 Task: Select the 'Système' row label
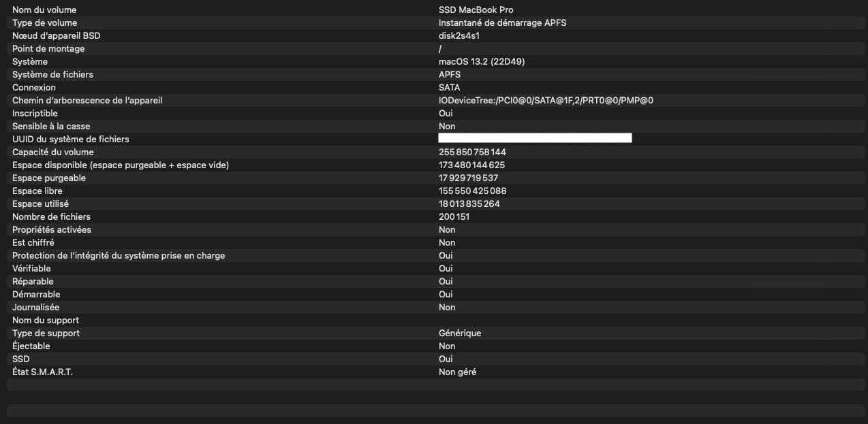point(30,62)
